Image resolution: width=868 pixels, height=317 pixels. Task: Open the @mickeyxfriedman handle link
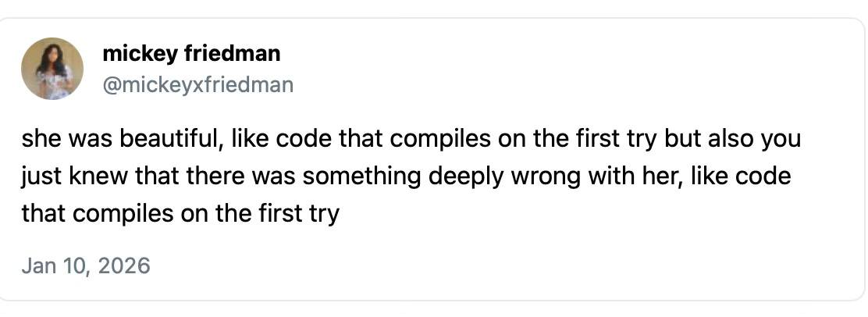[197, 85]
